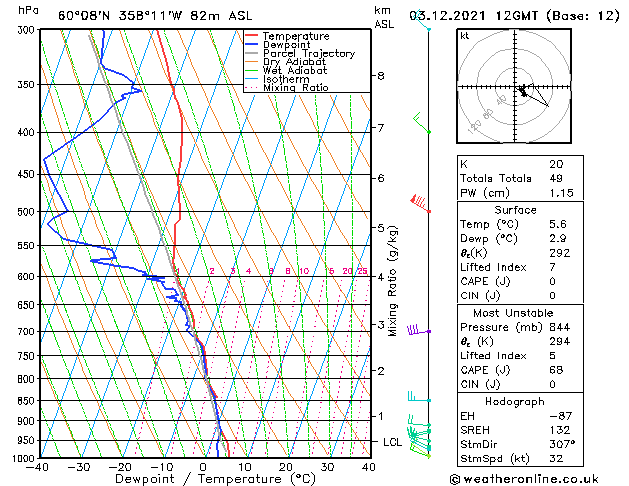The height and width of the screenshot is (486, 629).
Task: Click the '40' temperature axis label
Action: 368,467
